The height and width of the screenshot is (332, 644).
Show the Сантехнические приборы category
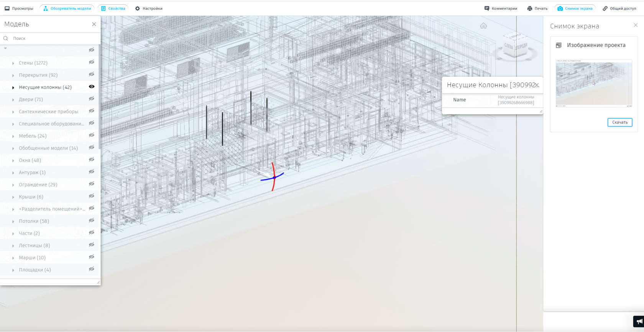click(x=92, y=111)
